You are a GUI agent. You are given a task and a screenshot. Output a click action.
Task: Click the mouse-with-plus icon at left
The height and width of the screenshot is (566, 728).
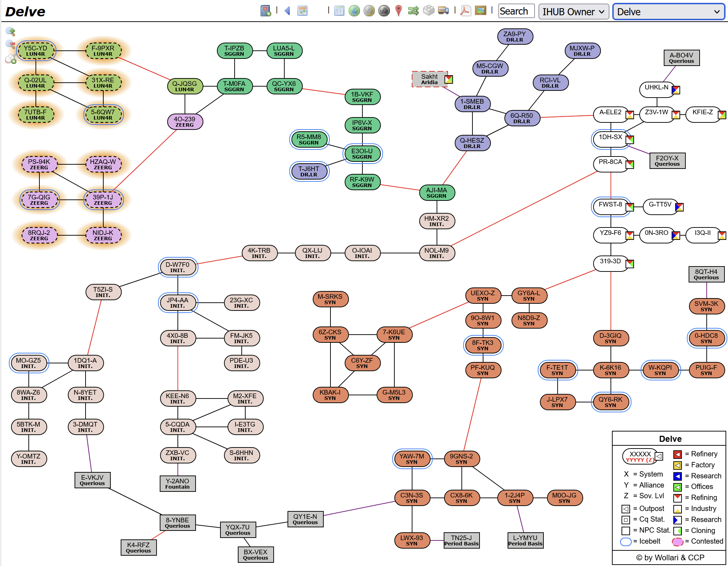pos(11,59)
